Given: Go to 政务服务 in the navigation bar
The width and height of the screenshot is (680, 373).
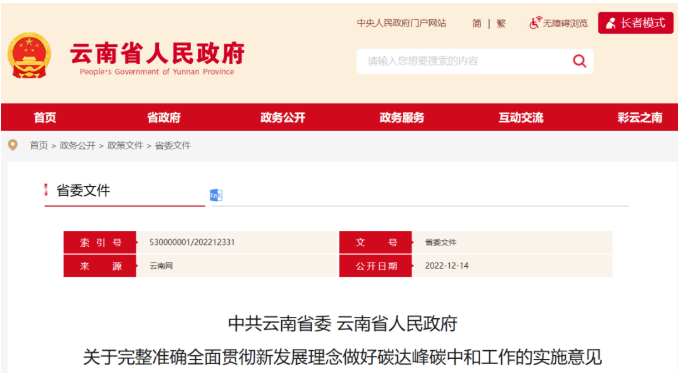Looking at the screenshot, I should [x=402, y=118].
